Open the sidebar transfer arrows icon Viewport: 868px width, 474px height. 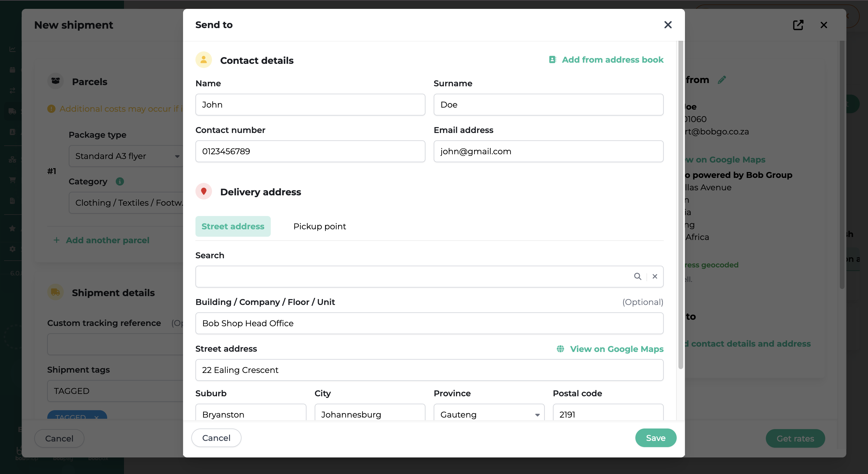point(12,90)
